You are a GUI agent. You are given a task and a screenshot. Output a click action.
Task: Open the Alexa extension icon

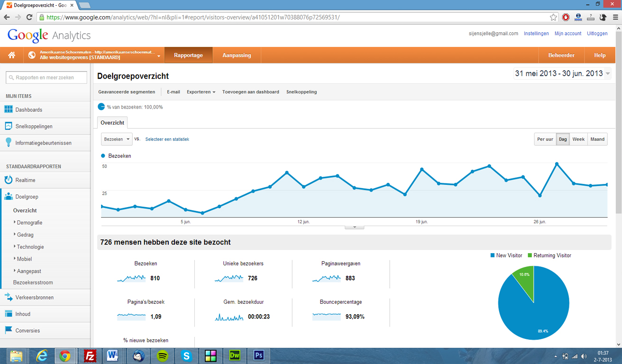(x=578, y=17)
